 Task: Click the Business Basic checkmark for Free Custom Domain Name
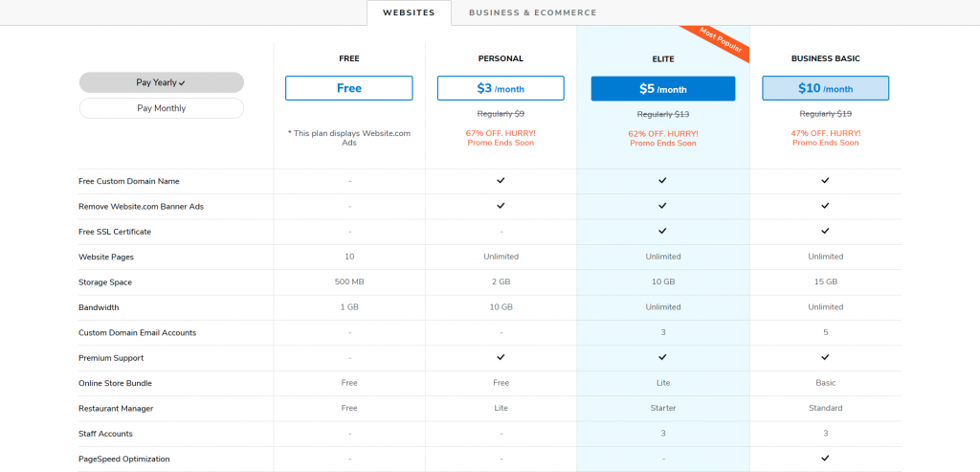click(826, 181)
